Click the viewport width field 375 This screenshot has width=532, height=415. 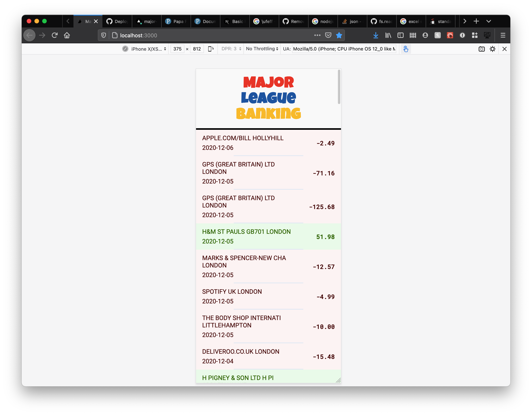[177, 49]
